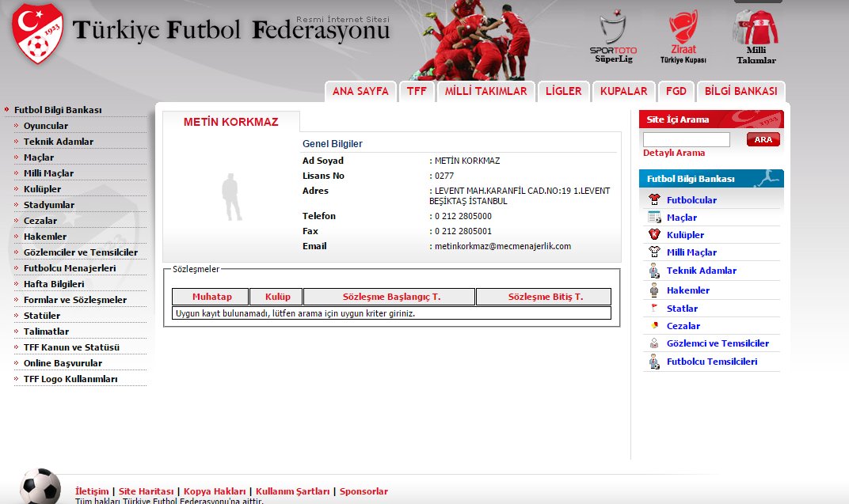
Task: Click the ARA search button
Action: click(763, 139)
